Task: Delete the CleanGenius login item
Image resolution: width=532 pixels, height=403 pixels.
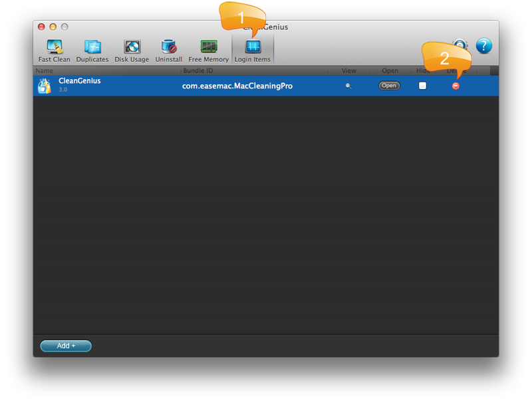Action: pos(456,86)
